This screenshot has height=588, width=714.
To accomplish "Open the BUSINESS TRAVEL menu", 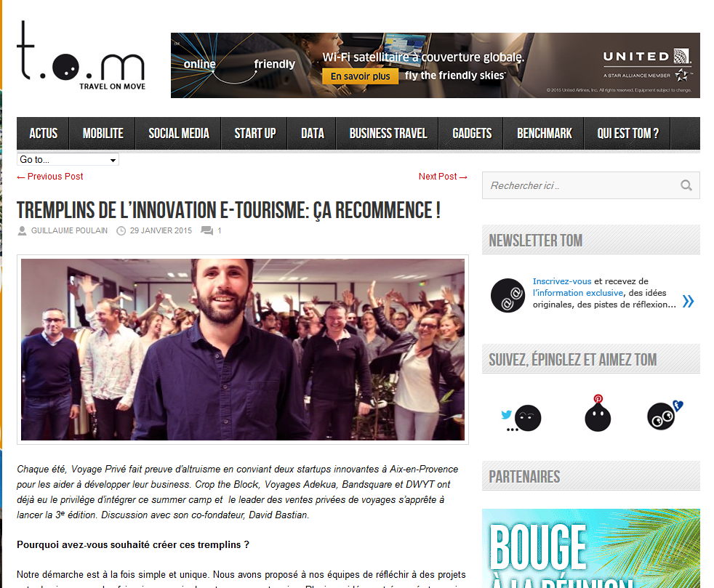I will pyautogui.click(x=388, y=133).
